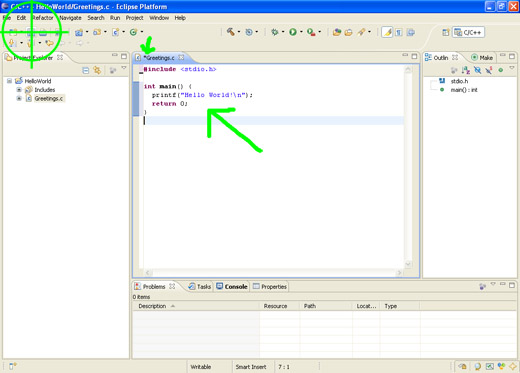520x373 pixels.
Task: Click the Type column header
Action: [x=400, y=306]
